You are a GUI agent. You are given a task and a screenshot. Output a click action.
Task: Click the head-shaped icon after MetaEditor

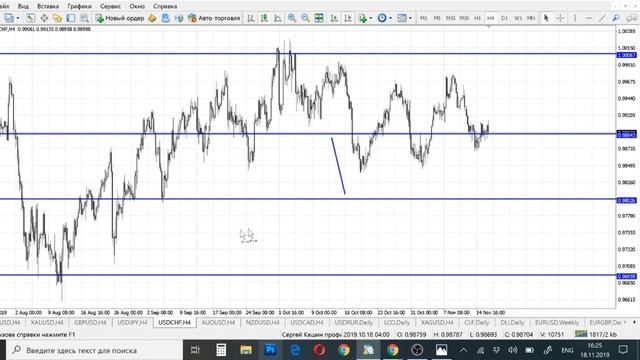click(165, 18)
